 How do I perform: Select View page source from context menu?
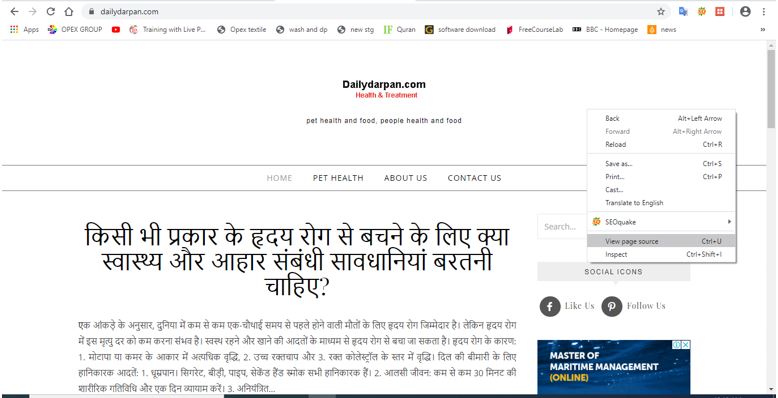pos(661,241)
